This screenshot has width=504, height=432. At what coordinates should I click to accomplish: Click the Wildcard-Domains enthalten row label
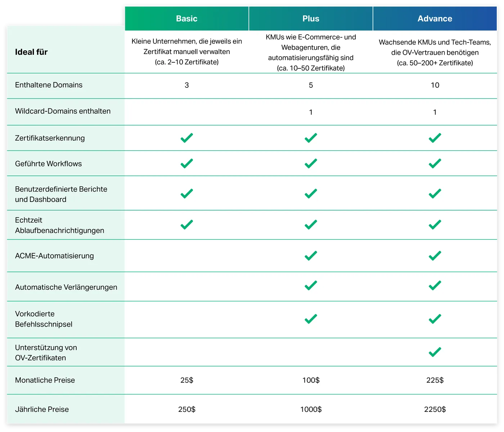63,111
